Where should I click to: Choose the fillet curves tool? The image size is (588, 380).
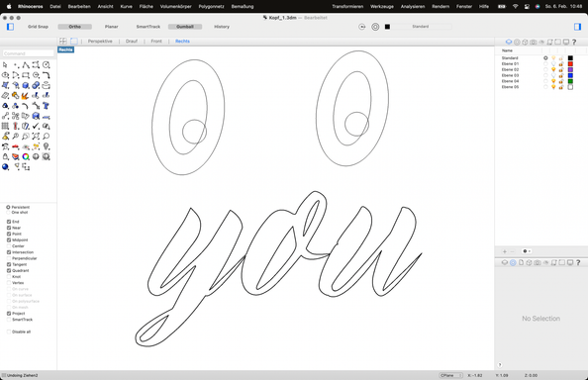[x=46, y=75]
